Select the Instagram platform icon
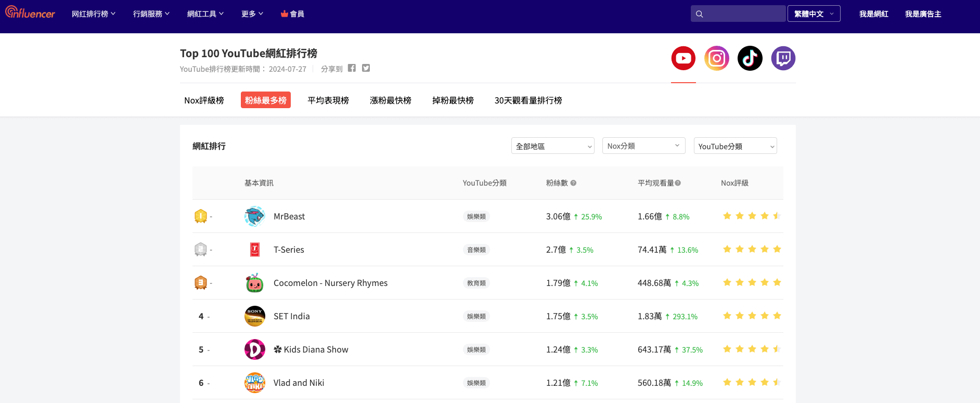 click(x=716, y=58)
